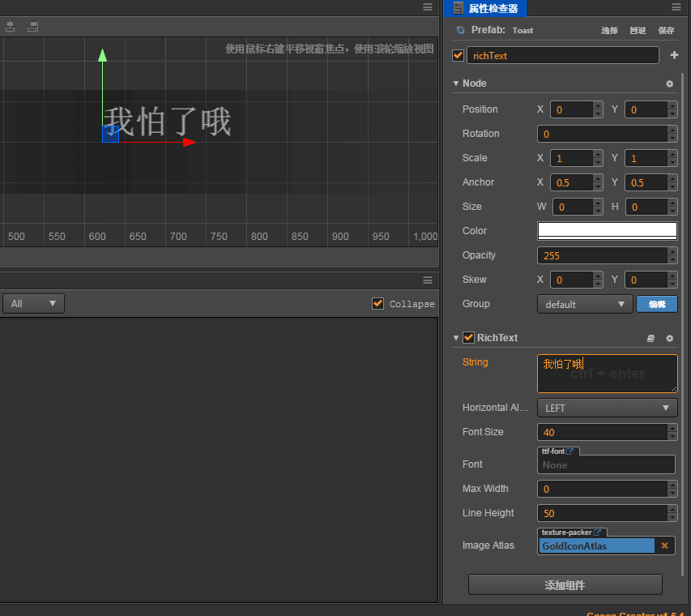The image size is (691, 616).
Task: Decrement the Font Size stepper down arrow
Action: [672, 437]
